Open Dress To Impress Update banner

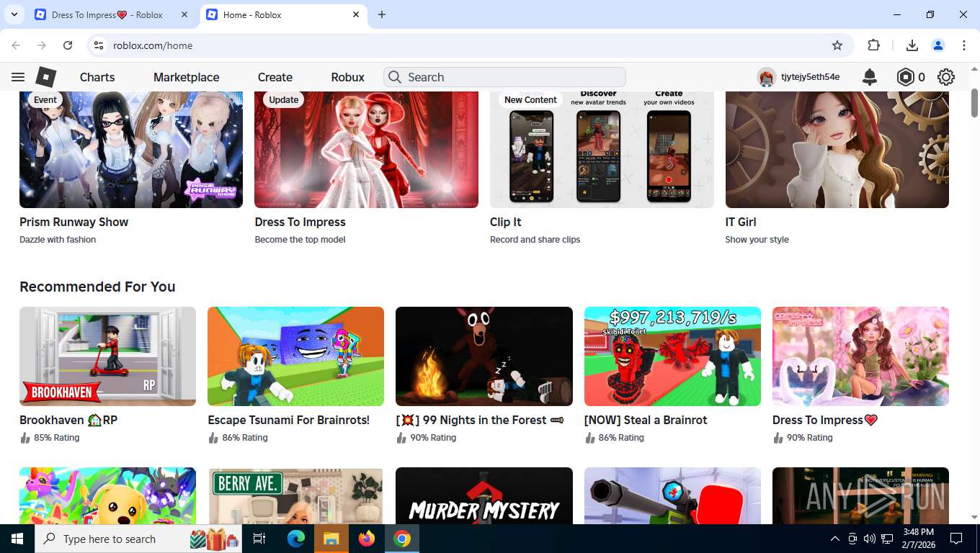366,149
